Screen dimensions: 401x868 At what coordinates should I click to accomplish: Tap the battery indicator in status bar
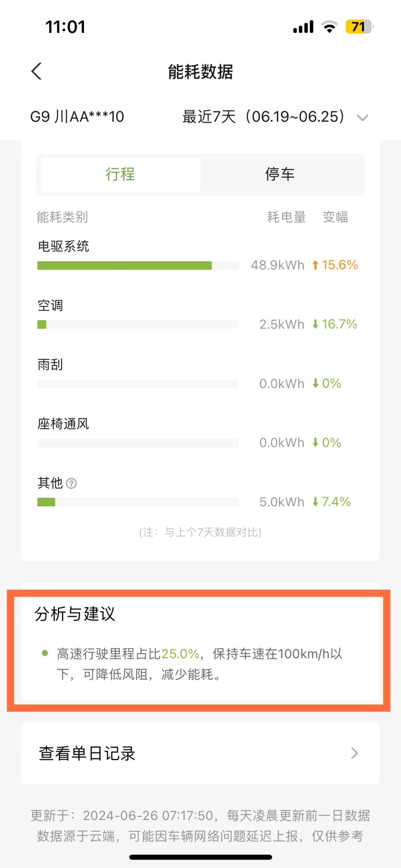coord(360,27)
